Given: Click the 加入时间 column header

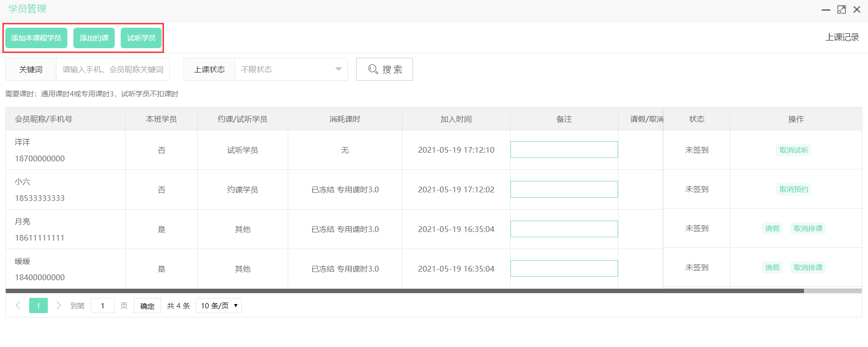Looking at the screenshot, I should tap(456, 119).
